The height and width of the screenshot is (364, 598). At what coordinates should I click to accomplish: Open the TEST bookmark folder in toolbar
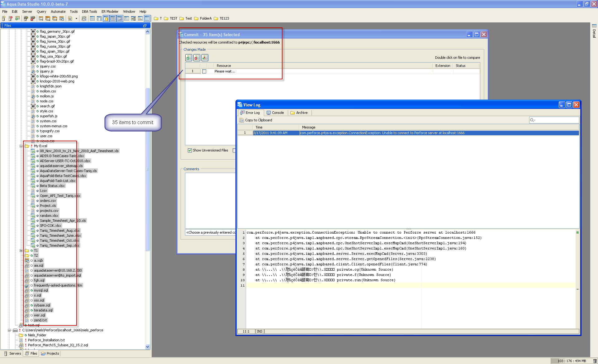[171, 18]
